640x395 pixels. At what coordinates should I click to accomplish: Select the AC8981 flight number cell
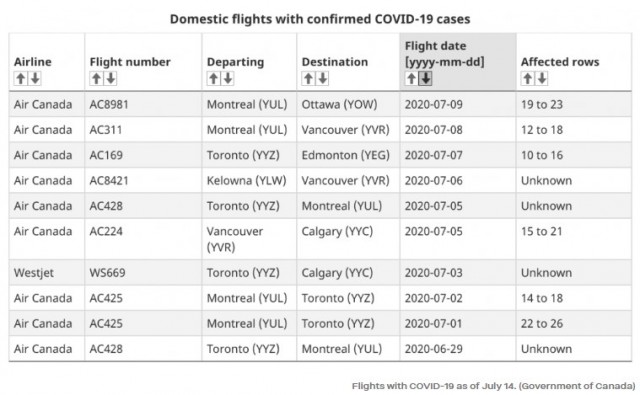click(143, 104)
